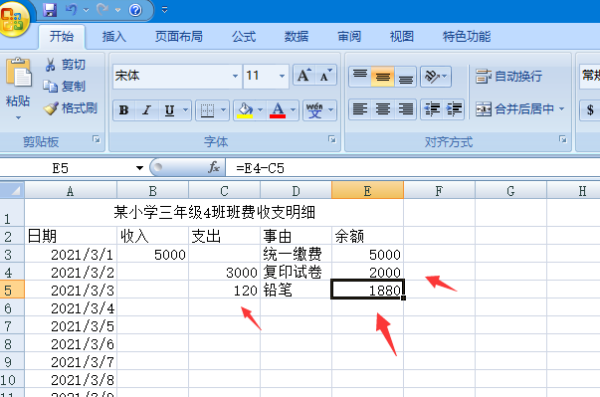Expand the font color palette arrow
Viewport: 600px width, 397px height.
click(293, 110)
